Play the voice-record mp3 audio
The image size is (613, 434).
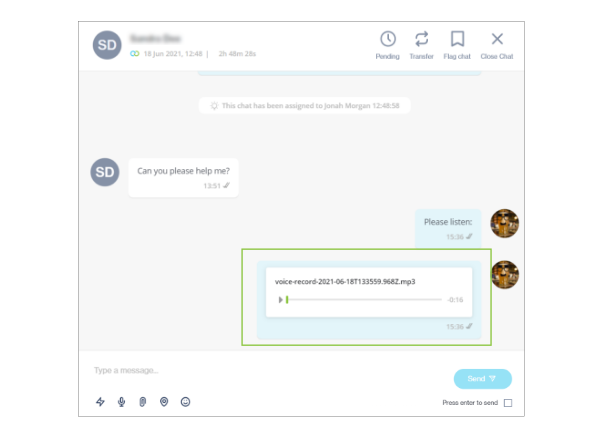280,300
